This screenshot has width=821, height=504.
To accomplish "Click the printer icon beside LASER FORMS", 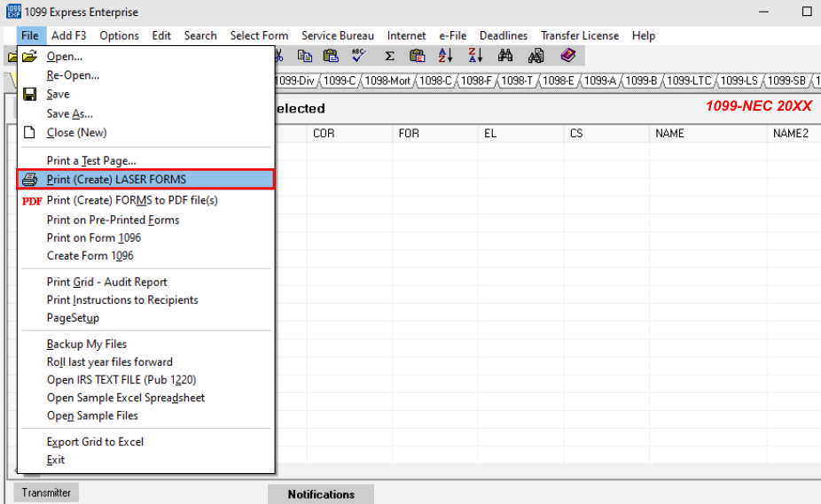I will click(30, 180).
